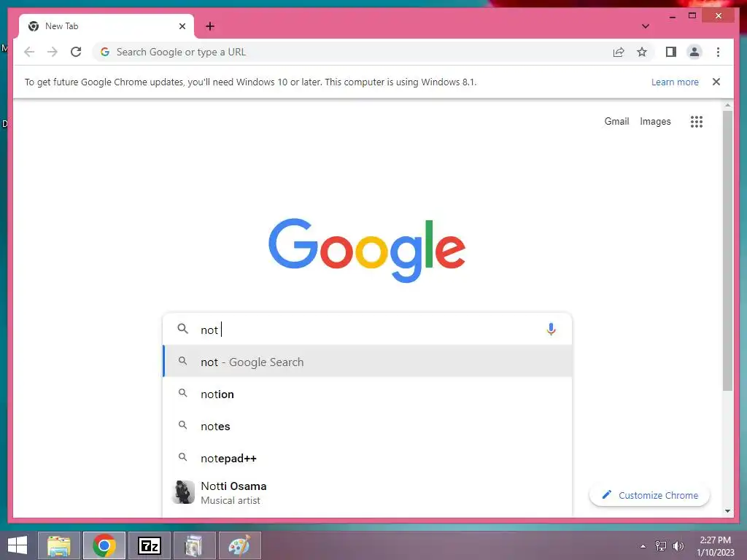Click the scrollbar up arrow

[727, 105]
